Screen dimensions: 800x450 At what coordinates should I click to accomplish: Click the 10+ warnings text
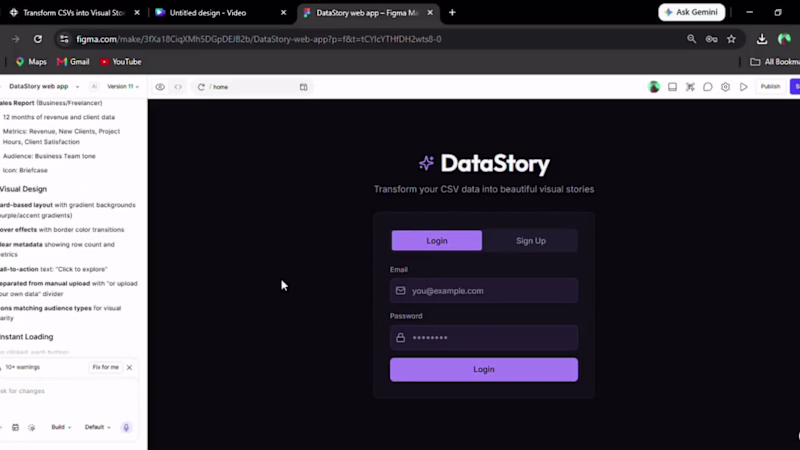(x=22, y=367)
